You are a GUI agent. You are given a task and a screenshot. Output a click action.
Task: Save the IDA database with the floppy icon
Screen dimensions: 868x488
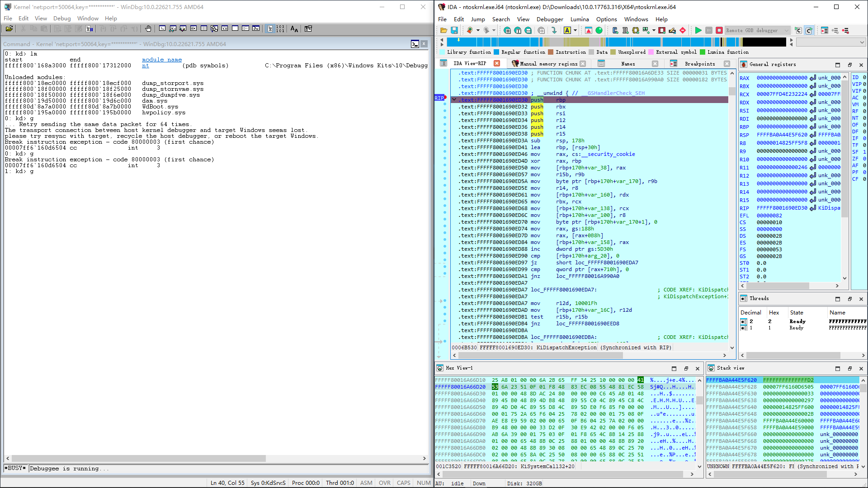[x=454, y=30]
